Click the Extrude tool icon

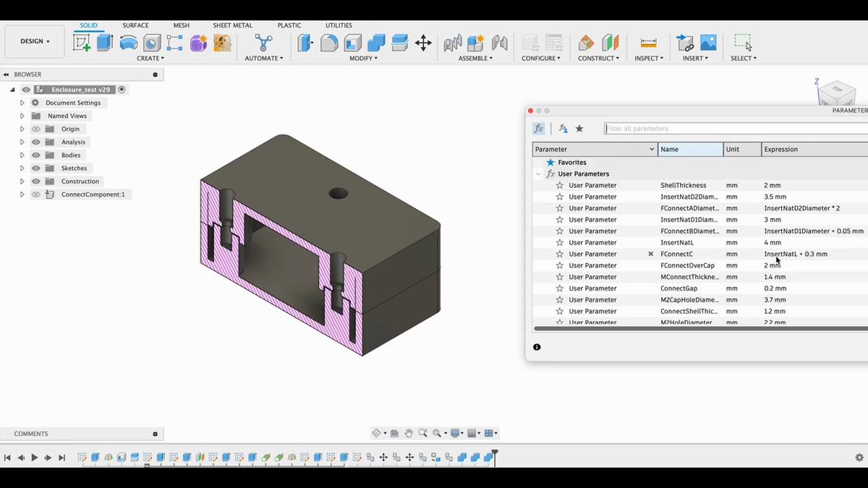click(105, 43)
